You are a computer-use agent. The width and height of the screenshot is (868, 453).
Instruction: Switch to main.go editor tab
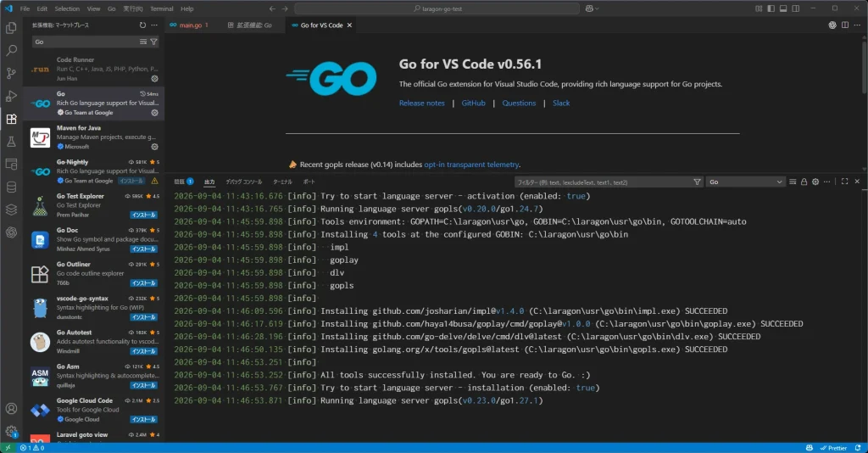coord(192,25)
